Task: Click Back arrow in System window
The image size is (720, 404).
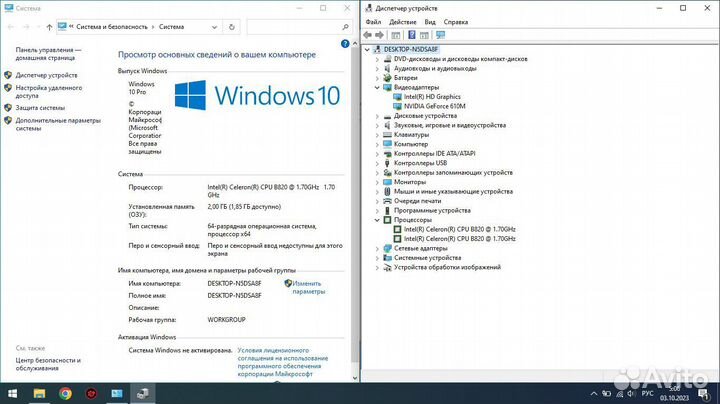Action: (11, 27)
